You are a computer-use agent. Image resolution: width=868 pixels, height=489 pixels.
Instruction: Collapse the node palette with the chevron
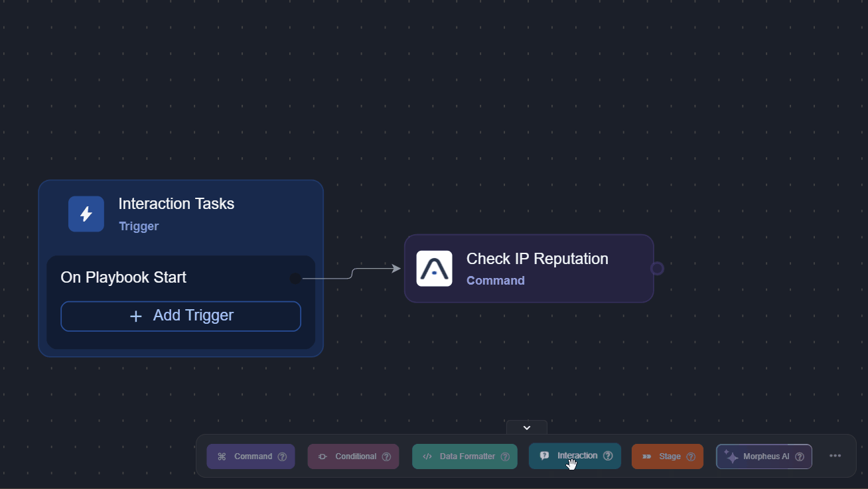pyautogui.click(x=526, y=428)
